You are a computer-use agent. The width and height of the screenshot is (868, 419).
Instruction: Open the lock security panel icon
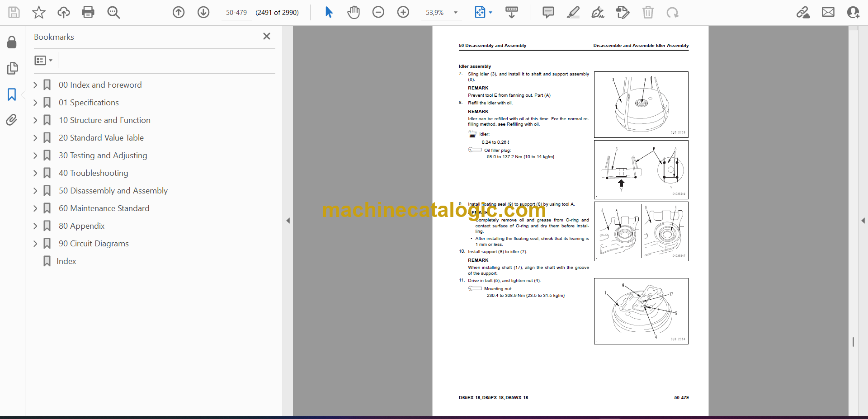[x=12, y=42]
